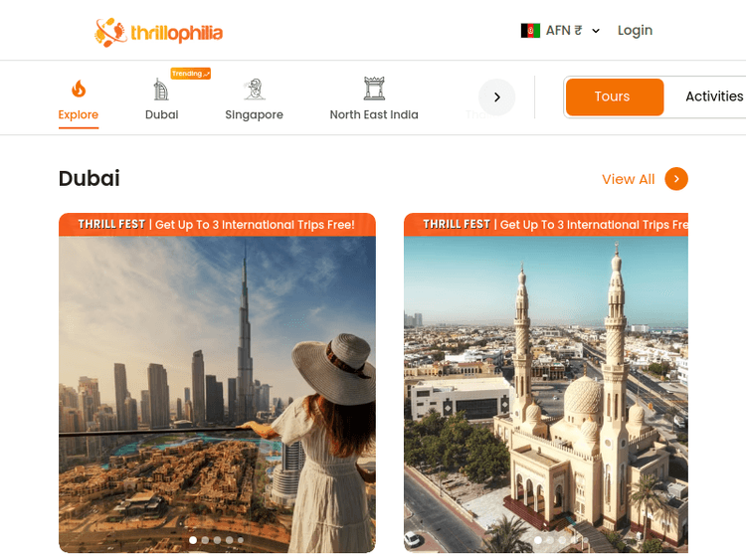Open the Singapore tab label
This screenshot has height=560, width=746.
click(x=254, y=114)
